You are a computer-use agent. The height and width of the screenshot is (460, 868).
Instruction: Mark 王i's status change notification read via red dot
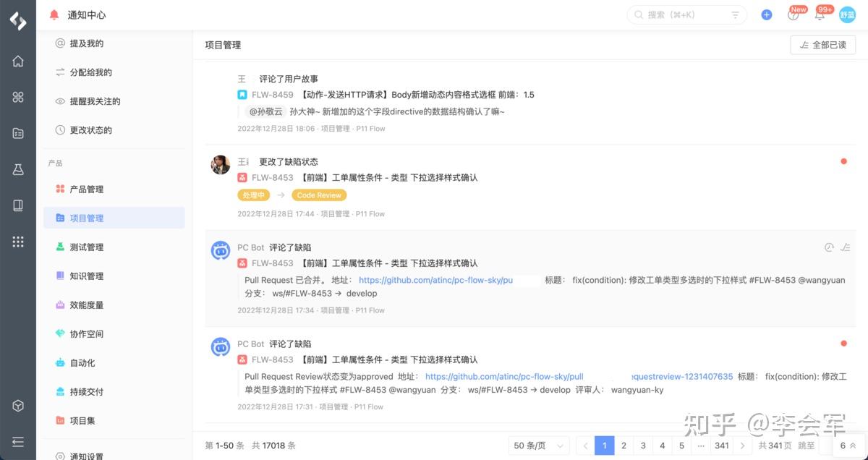click(843, 161)
